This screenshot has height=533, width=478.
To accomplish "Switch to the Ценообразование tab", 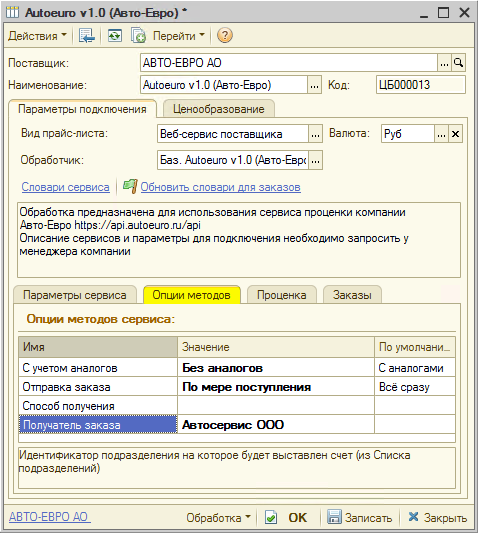I will (219, 109).
